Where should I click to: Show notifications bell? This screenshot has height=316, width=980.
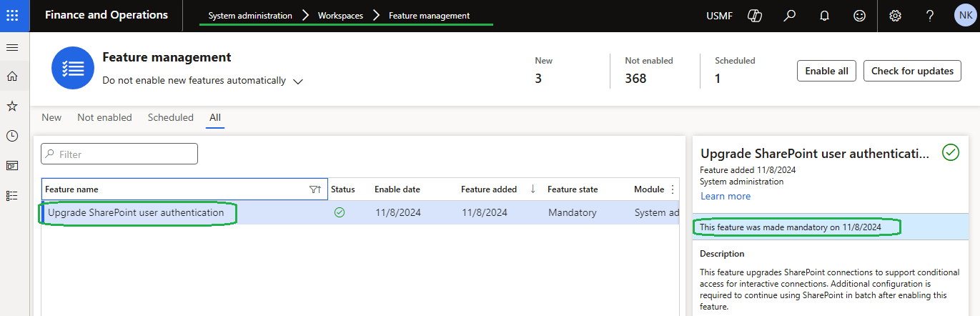824,16
